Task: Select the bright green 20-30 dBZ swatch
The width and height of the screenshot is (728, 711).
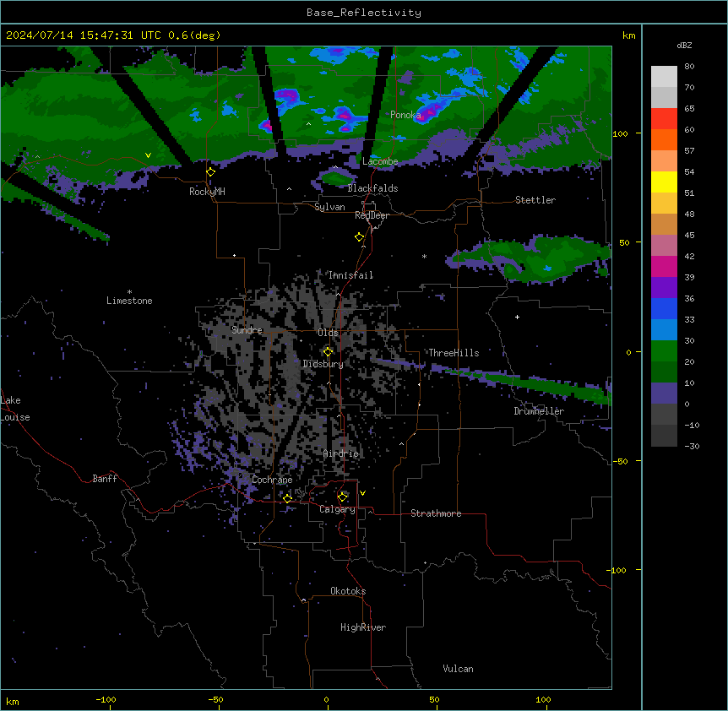Action: tap(664, 351)
